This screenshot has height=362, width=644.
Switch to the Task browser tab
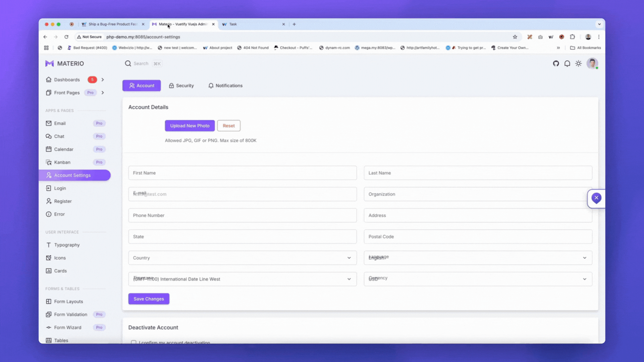253,24
